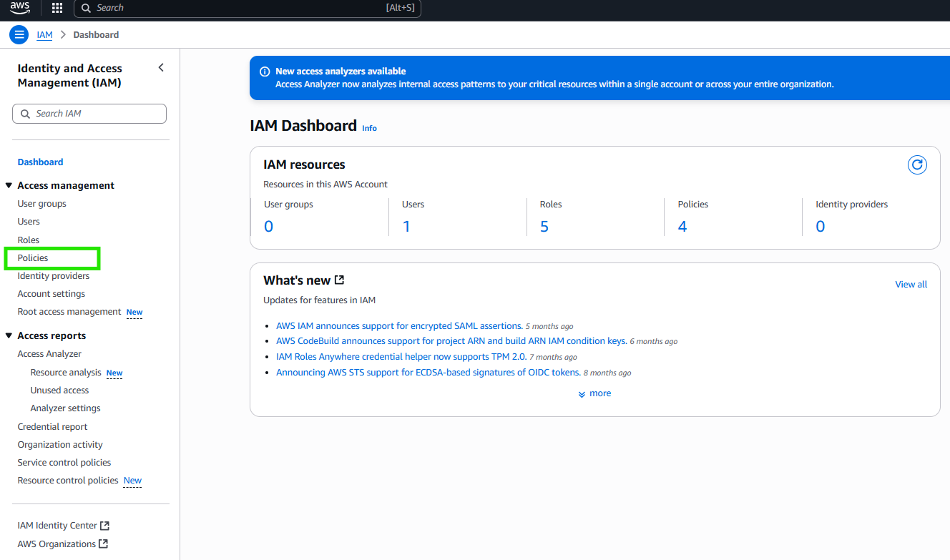
Task: Click the IAM resources heading
Action: 304,164
